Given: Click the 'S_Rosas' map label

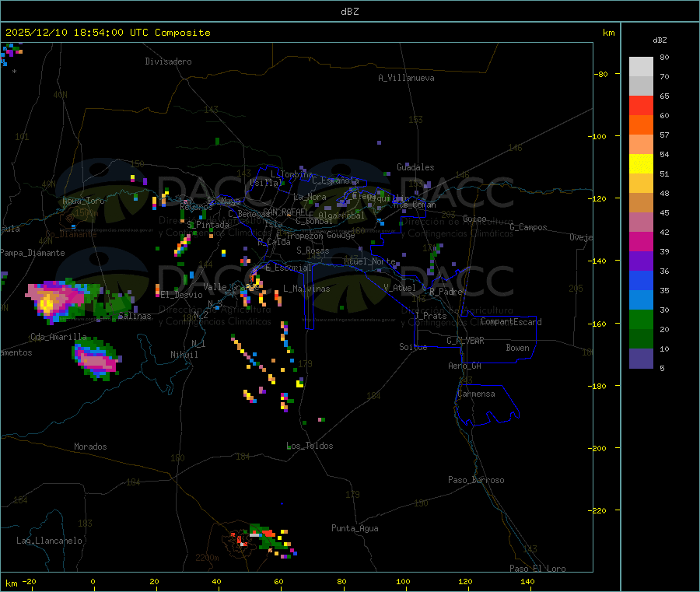Looking at the screenshot, I should 313,250.
